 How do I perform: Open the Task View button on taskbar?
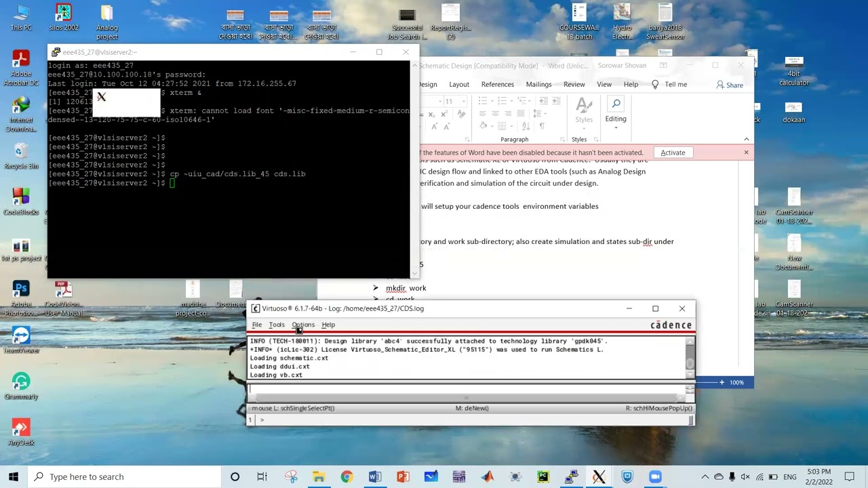click(x=262, y=476)
